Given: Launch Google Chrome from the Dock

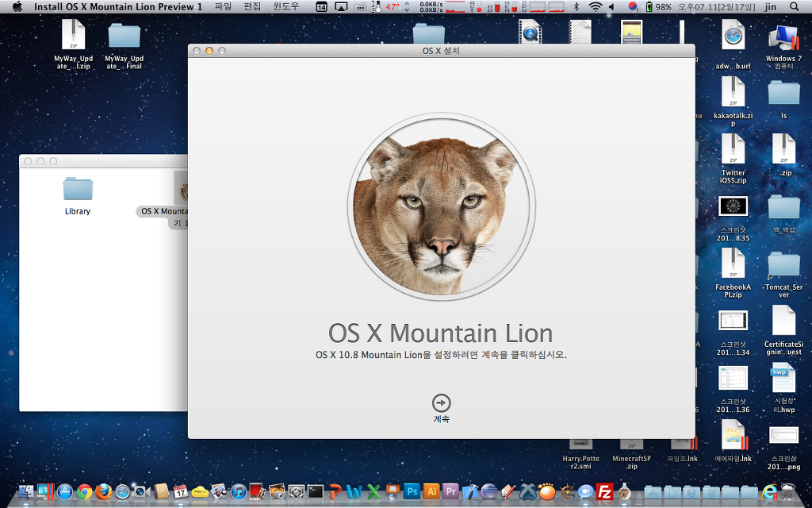Looking at the screenshot, I should [84, 491].
